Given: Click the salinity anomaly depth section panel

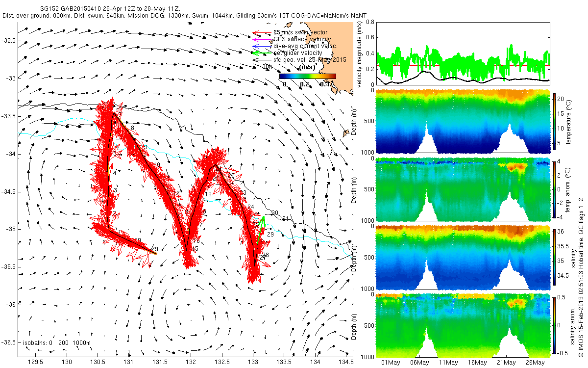Looking at the screenshot, I should click(463, 325).
